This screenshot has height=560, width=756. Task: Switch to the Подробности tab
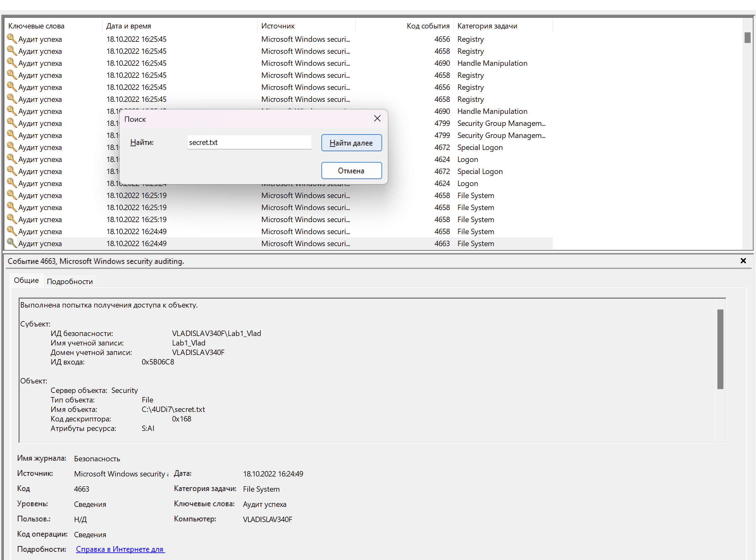tap(70, 281)
